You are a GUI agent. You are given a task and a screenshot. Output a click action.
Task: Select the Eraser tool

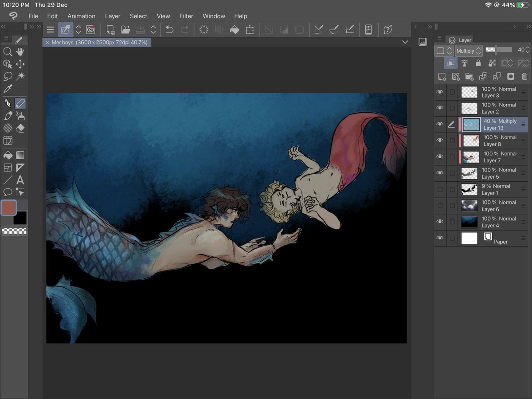(x=20, y=128)
